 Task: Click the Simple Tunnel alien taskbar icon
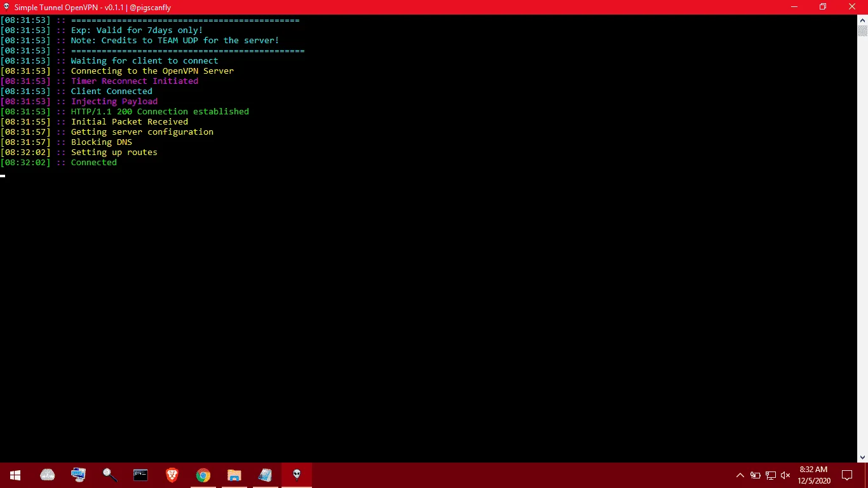click(297, 475)
